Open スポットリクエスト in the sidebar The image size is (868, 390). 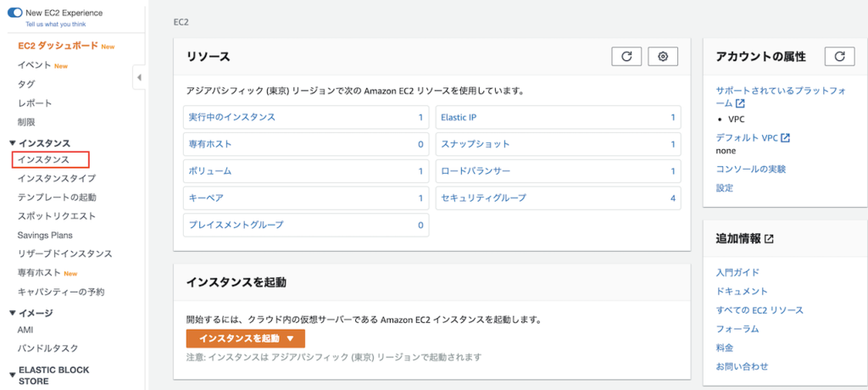pyautogui.click(x=57, y=216)
